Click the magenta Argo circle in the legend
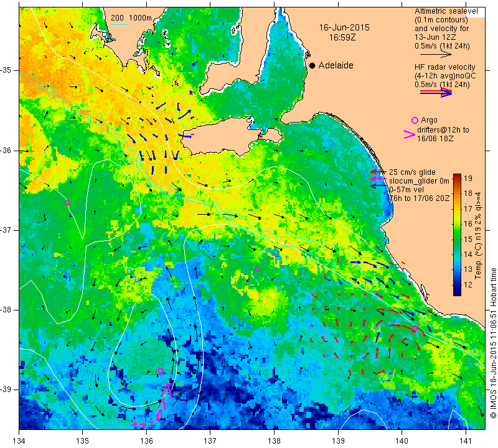The width and height of the screenshot is (498, 448). (415, 120)
